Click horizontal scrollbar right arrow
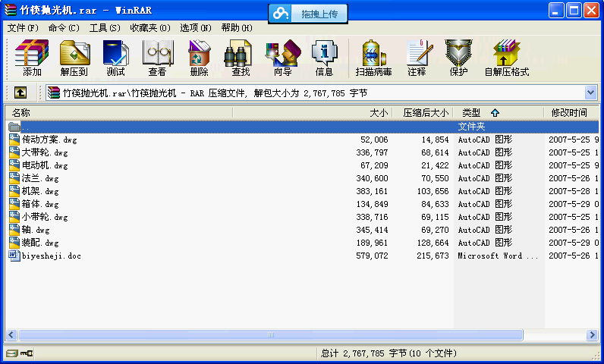Screen dimensions: 604x364 click(x=592, y=334)
